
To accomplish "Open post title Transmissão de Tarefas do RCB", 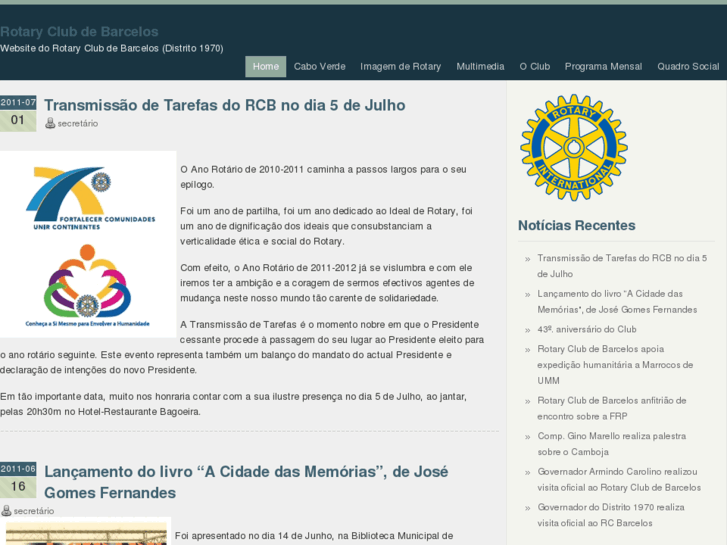I will point(225,105).
